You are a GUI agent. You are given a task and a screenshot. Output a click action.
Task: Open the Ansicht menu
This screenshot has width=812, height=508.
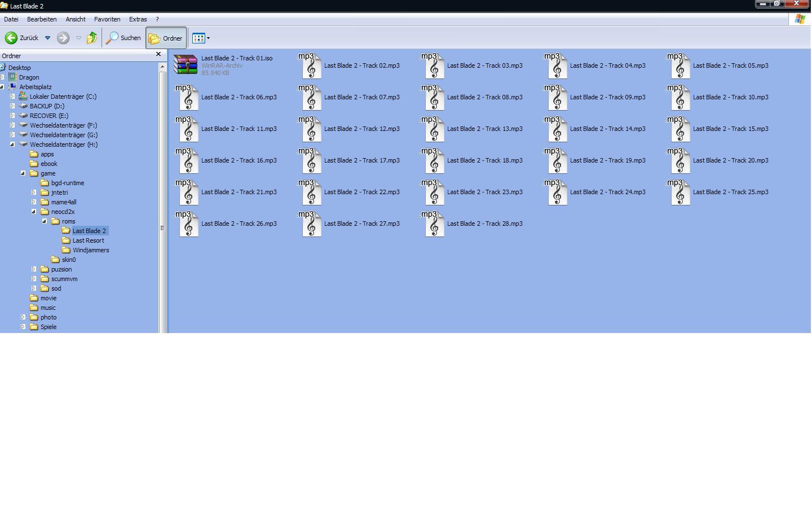click(75, 19)
